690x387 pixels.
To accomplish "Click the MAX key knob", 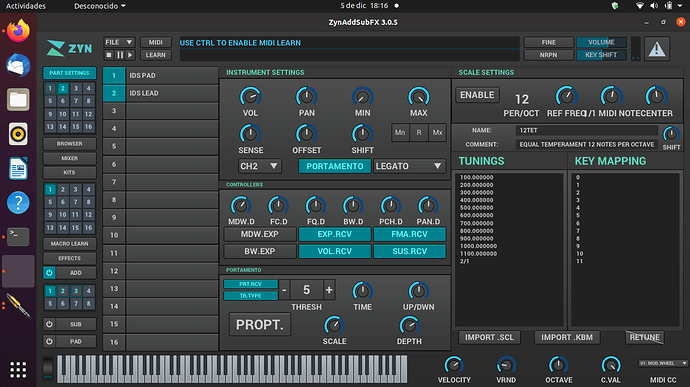I will 418,96.
